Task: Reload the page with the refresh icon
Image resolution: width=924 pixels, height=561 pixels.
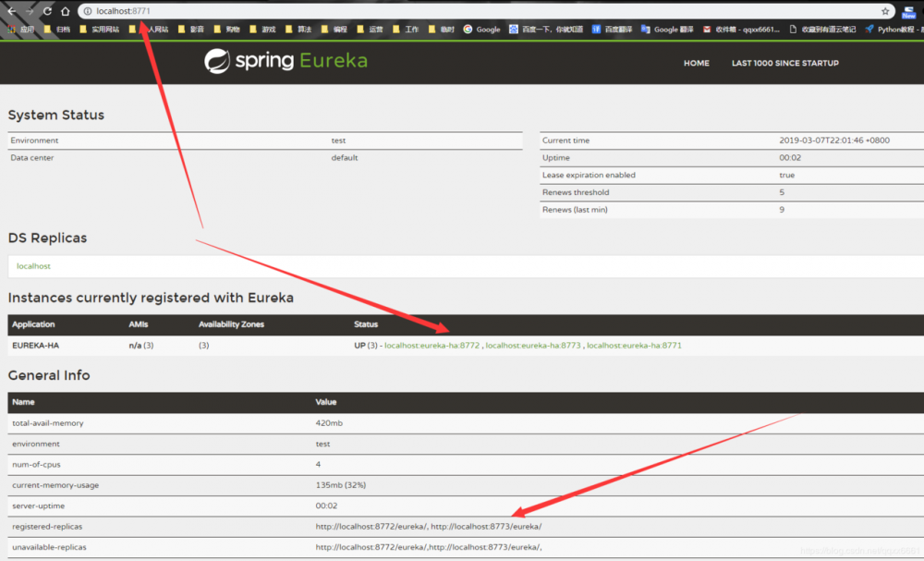Action: [47, 11]
